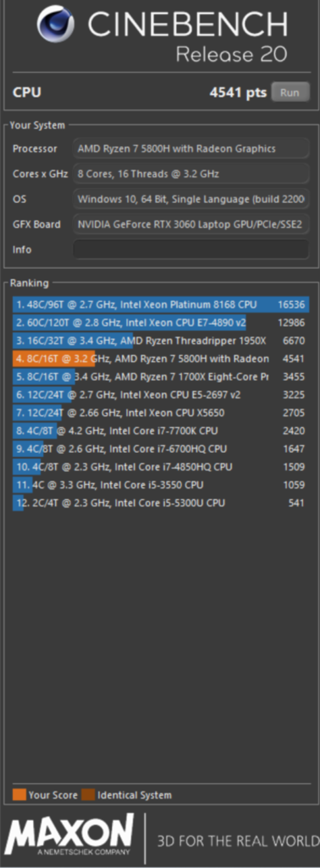Click the Run button for CPU test

(290, 92)
